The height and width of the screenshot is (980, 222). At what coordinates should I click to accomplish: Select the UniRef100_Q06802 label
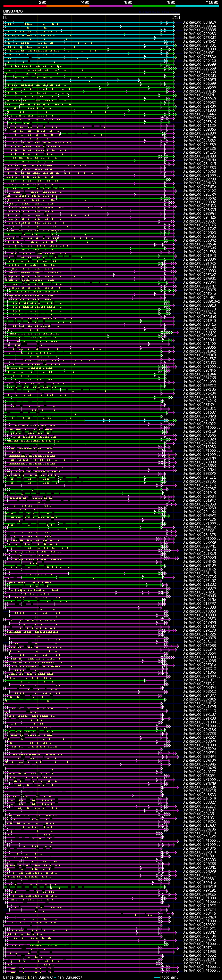(x=199, y=241)
